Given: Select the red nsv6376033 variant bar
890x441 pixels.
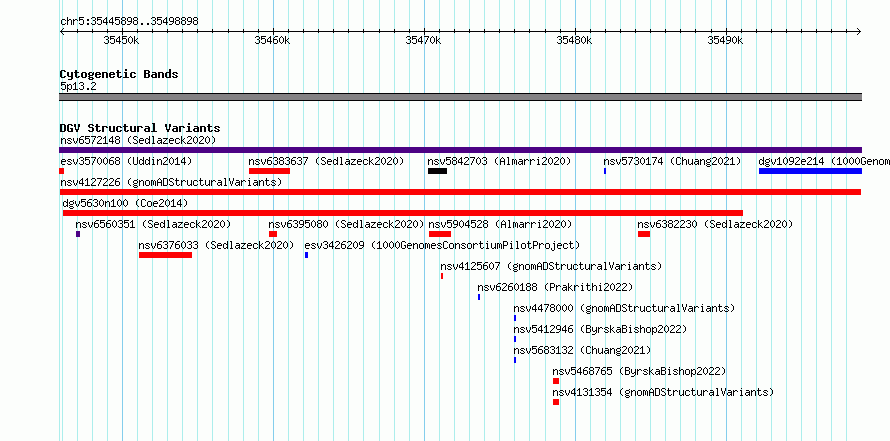Looking at the screenshot, I should pos(165,255).
